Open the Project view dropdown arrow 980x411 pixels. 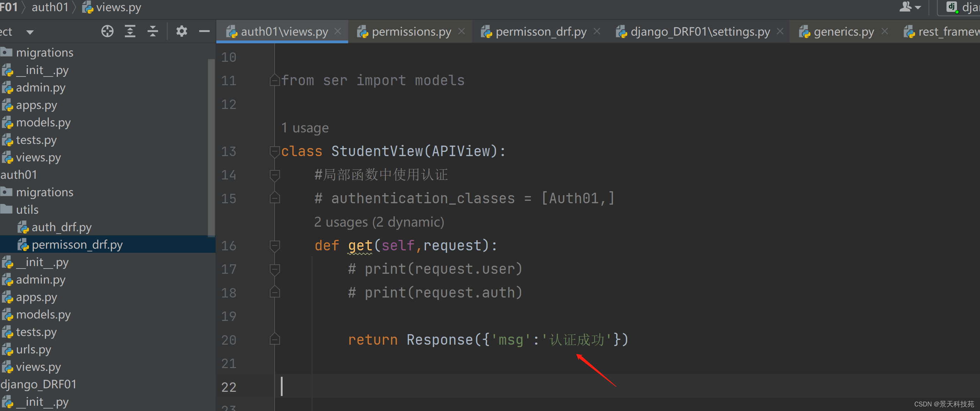pyautogui.click(x=30, y=32)
